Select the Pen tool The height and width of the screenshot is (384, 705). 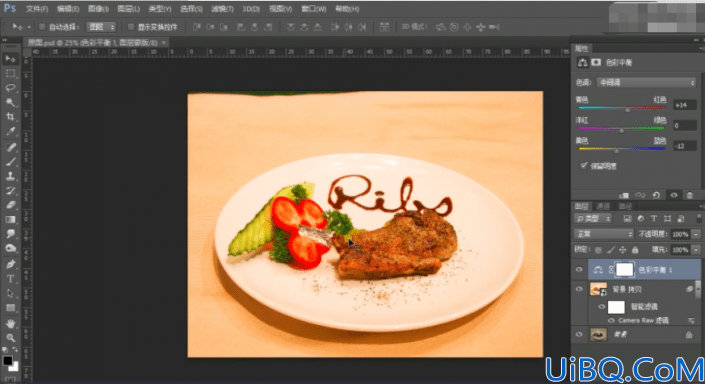click(10, 264)
